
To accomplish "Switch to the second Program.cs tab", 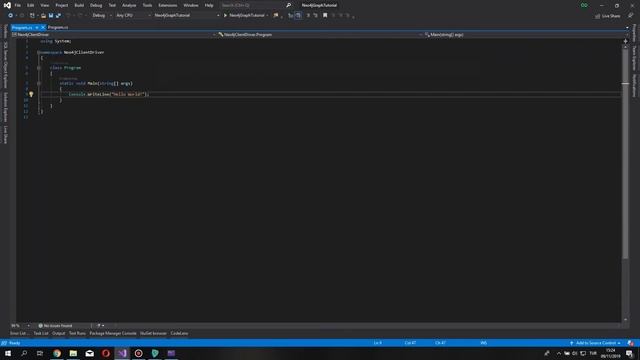I will point(58,27).
